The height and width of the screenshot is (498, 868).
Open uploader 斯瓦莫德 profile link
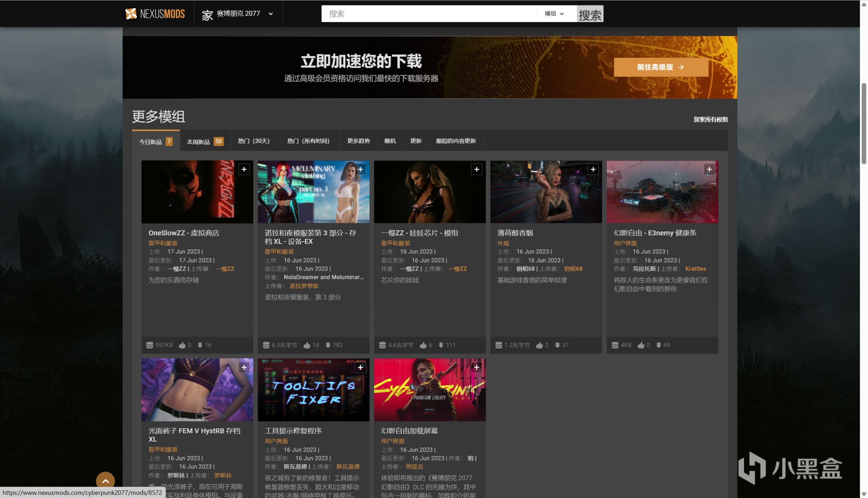[348, 467]
